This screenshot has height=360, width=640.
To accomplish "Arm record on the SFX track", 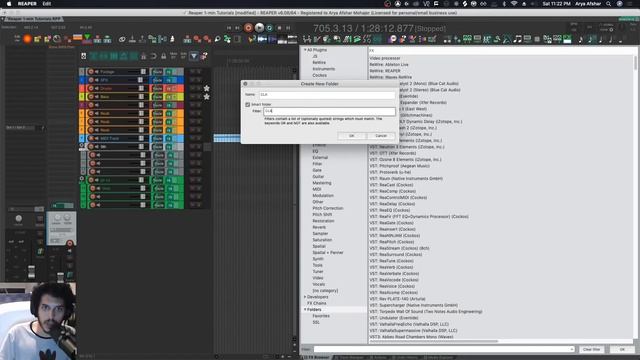I will tap(91, 80).
